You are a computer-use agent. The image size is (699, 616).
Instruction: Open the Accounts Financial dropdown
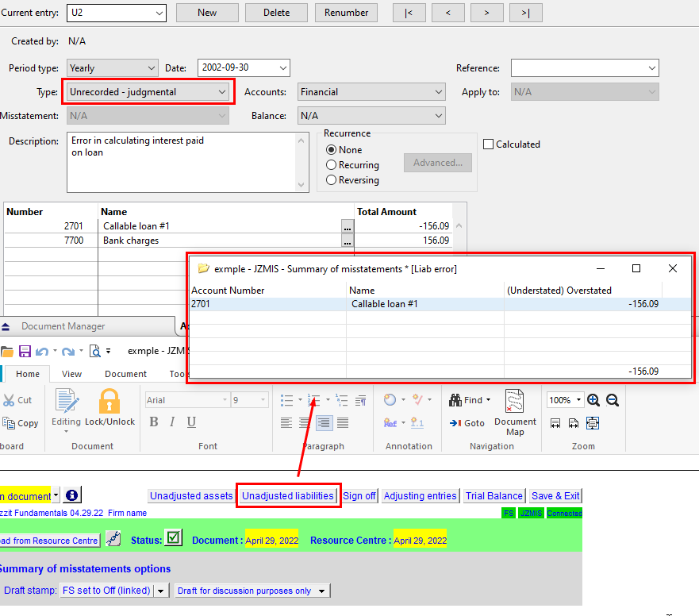point(371,92)
